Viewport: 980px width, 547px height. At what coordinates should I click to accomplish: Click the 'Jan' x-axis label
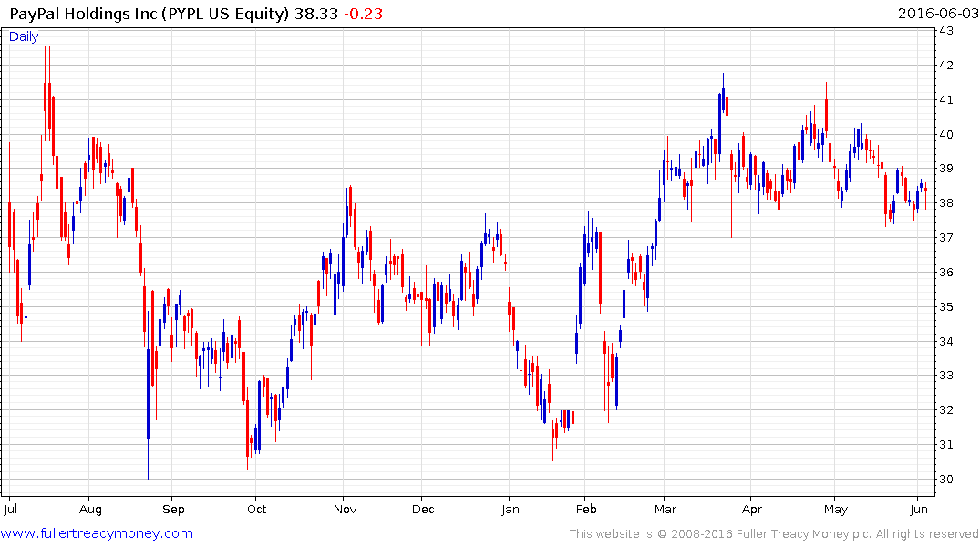pos(511,509)
